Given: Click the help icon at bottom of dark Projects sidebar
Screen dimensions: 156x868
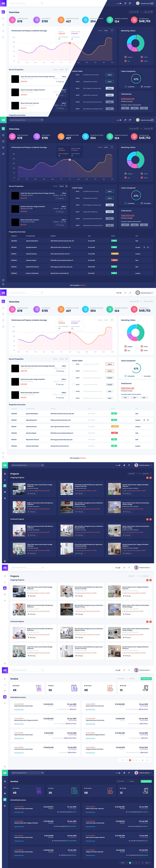Looking at the screenshot, I should [x=5, y=561].
